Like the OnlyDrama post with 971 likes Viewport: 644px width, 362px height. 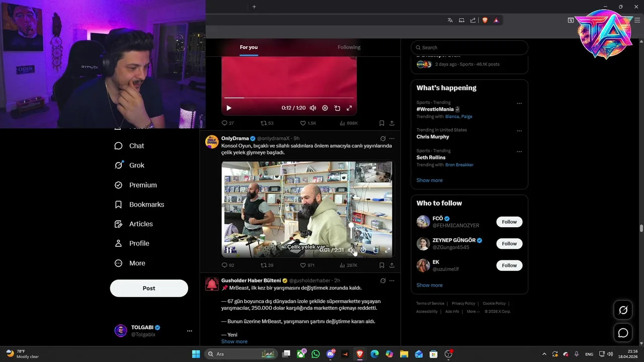pos(307,265)
